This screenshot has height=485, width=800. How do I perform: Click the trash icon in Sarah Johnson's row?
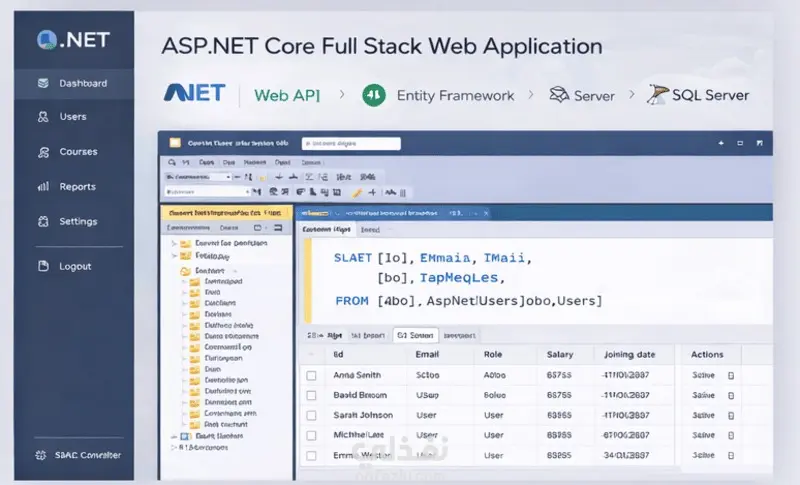click(x=731, y=416)
